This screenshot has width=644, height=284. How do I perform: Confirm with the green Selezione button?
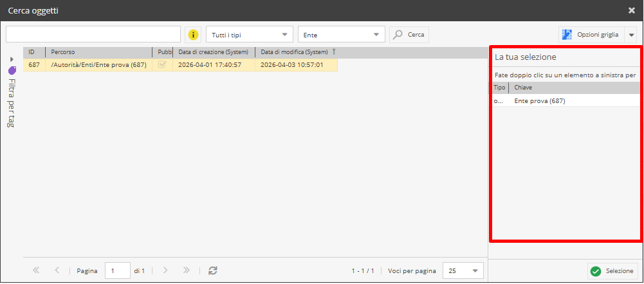[x=612, y=271]
